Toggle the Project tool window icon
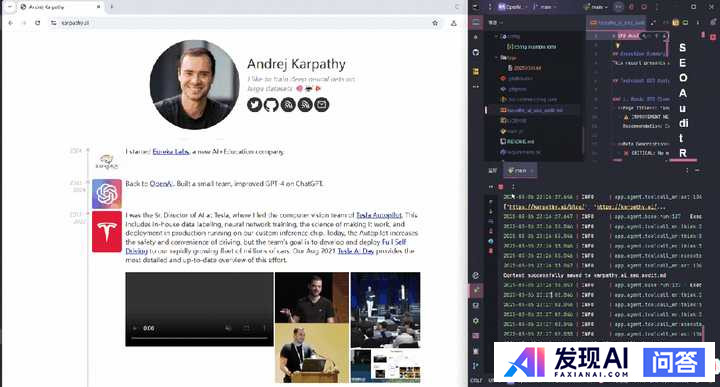 pyautogui.click(x=476, y=22)
